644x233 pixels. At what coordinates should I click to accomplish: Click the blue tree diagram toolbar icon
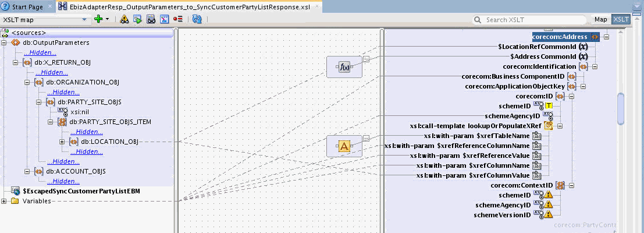click(x=164, y=19)
